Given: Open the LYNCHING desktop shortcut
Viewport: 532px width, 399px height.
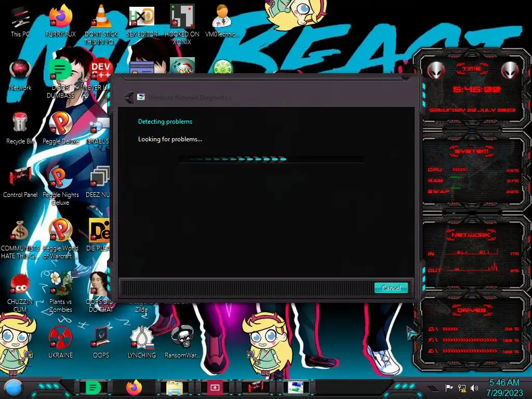Looking at the screenshot, I should coord(141,342).
